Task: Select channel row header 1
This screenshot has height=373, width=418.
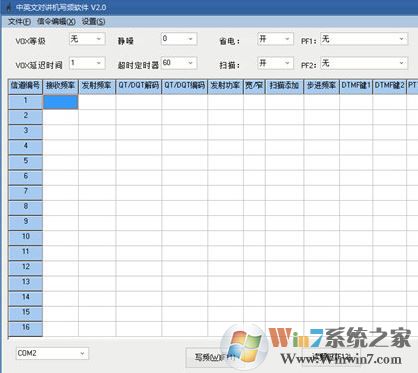Action: coord(25,102)
